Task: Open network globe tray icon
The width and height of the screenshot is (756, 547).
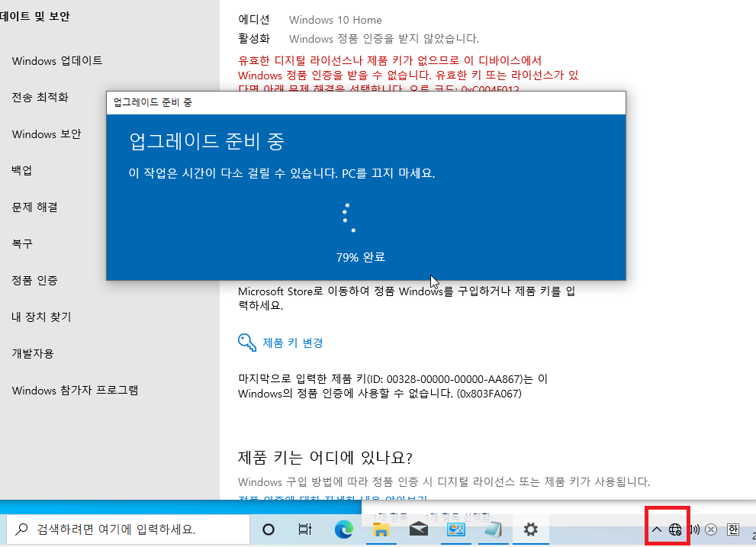Action: pyautogui.click(x=675, y=529)
